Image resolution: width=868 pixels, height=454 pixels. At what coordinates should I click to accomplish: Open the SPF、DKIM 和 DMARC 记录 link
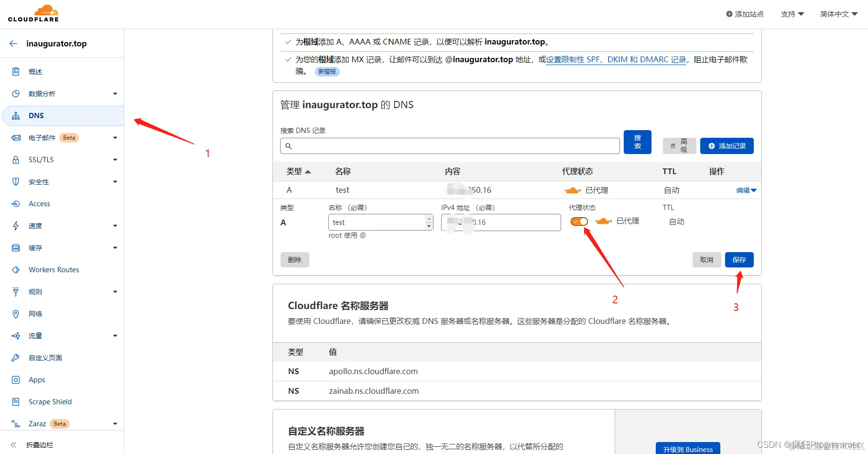point(616,59)
